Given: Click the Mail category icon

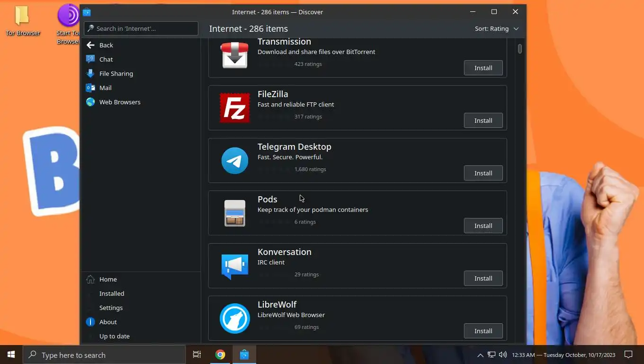Looking at the screenshot, I should (x=90, y=88).
